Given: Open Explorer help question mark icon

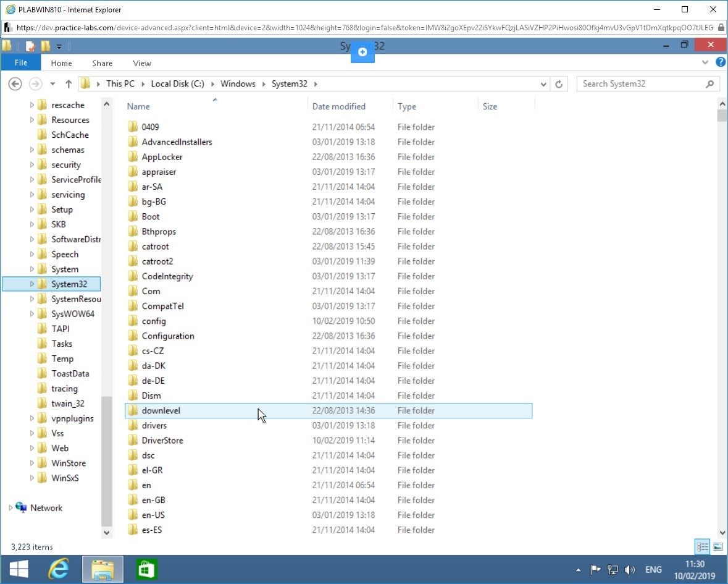Looking at the screenshot, I should point(721,62).
